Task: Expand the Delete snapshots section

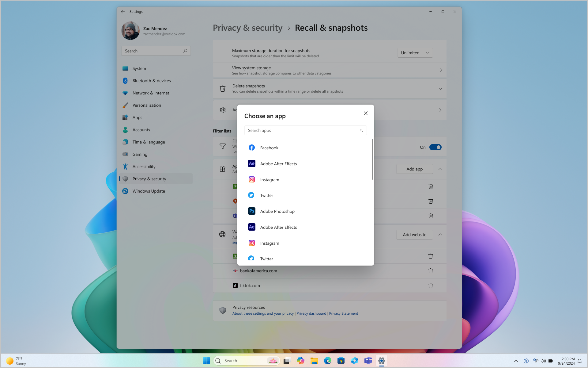Action: [x=440, y=89]
